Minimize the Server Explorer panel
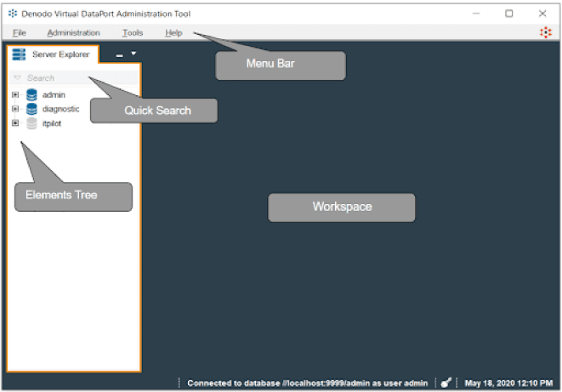 120,55
